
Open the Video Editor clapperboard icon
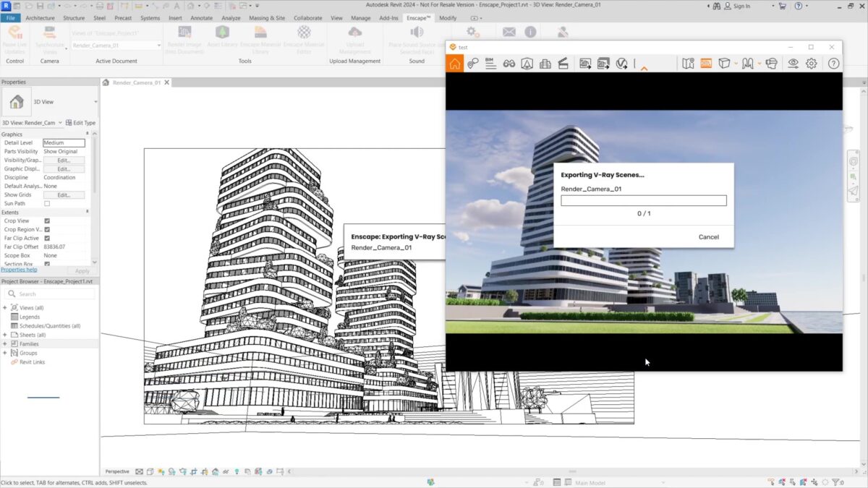point(563,64)
